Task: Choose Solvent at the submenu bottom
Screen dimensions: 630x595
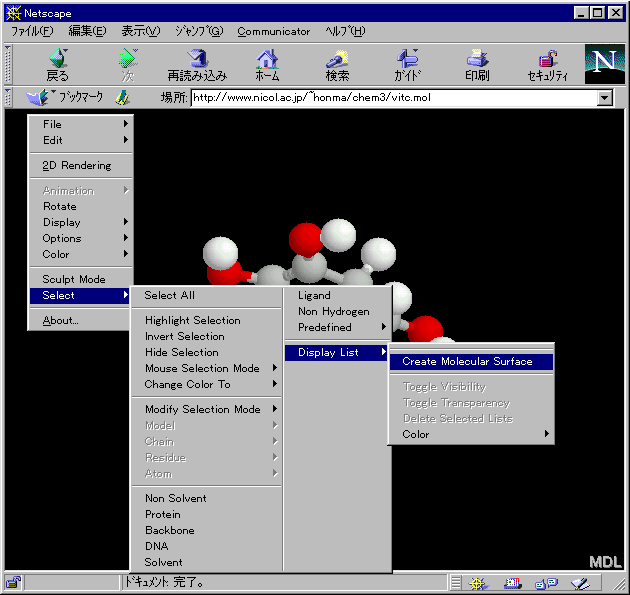Action: point(207,562)
